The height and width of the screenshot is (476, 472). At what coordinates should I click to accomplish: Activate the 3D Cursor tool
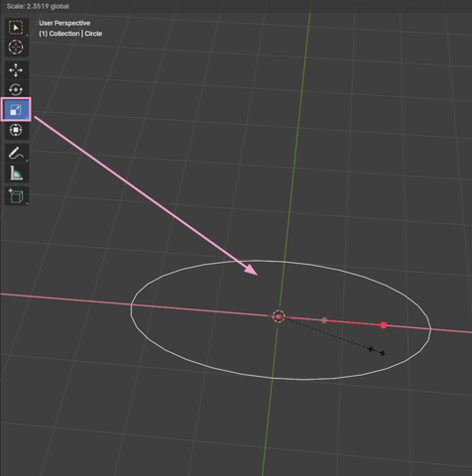coord(16,47)
